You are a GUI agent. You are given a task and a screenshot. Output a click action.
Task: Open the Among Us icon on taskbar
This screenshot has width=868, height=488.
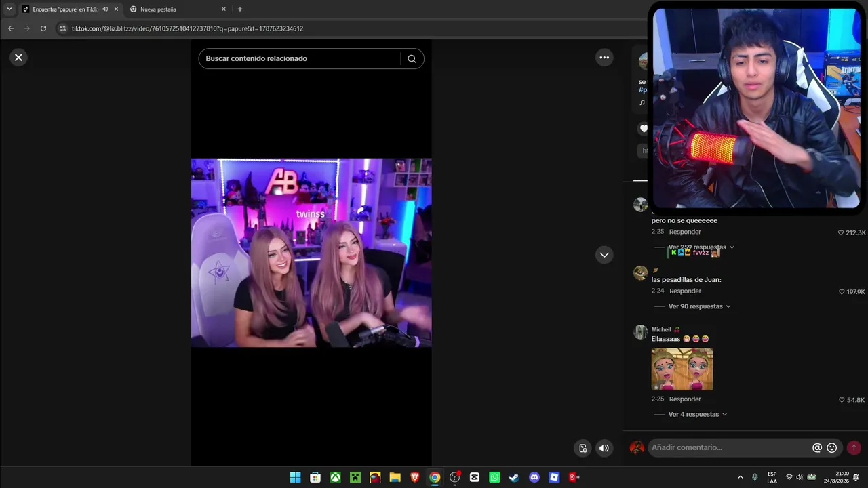click(375, 477)
